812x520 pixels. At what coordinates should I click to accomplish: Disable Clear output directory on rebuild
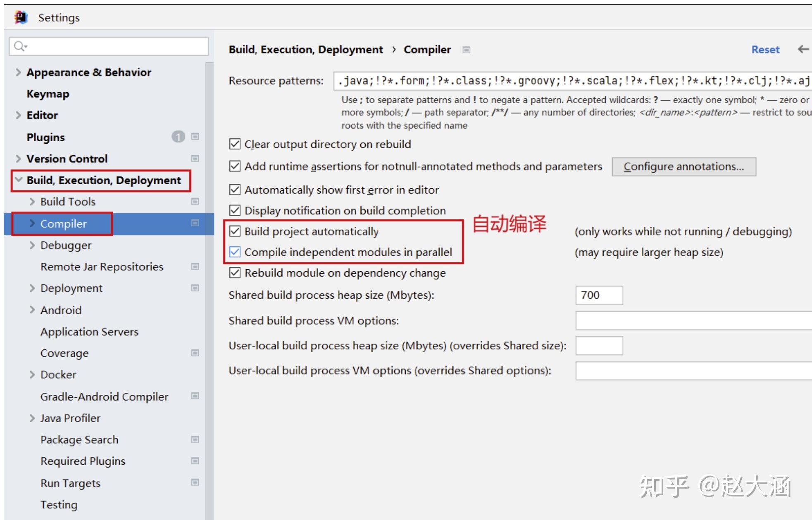[x=235, y=144]
